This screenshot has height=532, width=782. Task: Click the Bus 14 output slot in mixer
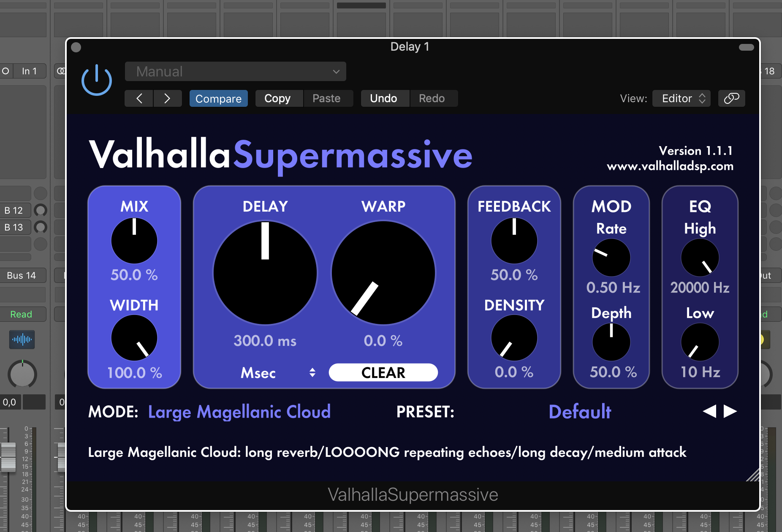coord(23,275)
